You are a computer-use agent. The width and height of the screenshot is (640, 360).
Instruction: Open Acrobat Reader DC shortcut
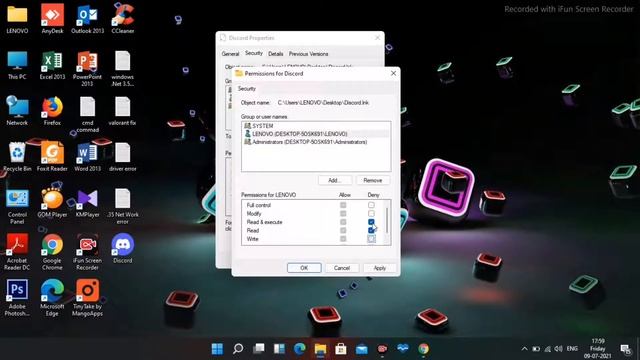pos(17,252)
